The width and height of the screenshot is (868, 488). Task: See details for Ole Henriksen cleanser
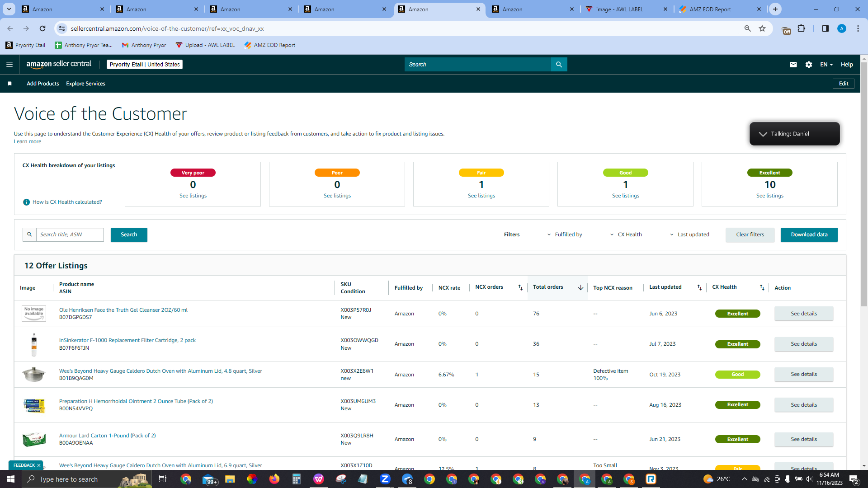pos(804,314)
